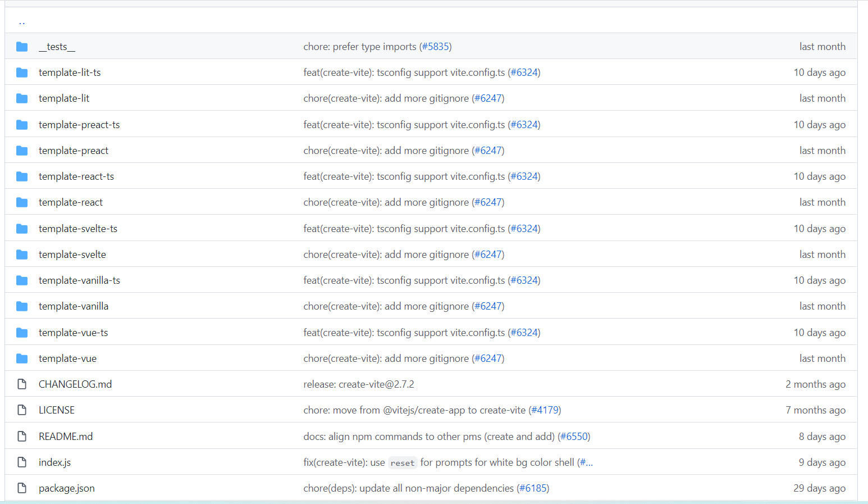Click file icon beside CHANGELOG.md
Screen dimensions: 868x504
22,384
